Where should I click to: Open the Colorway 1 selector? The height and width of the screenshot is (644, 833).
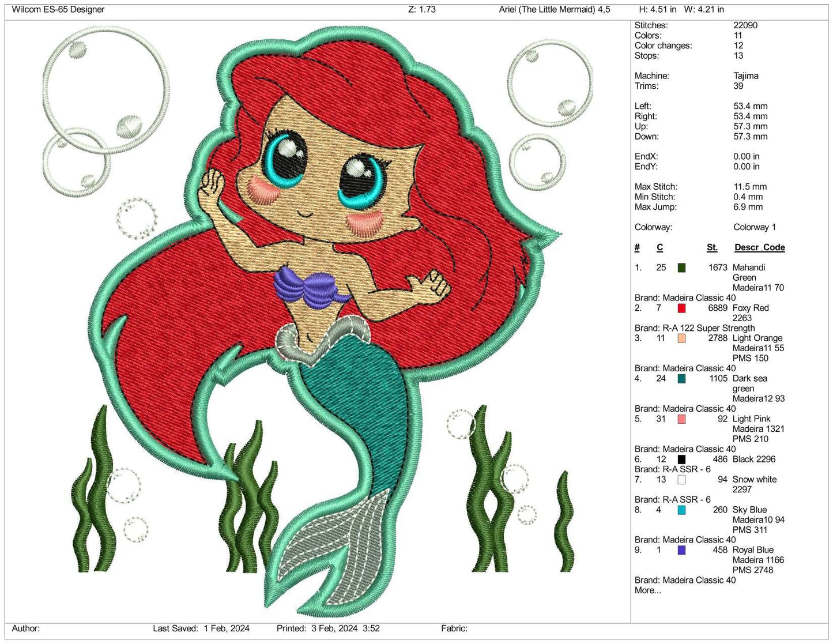point(754,227)
